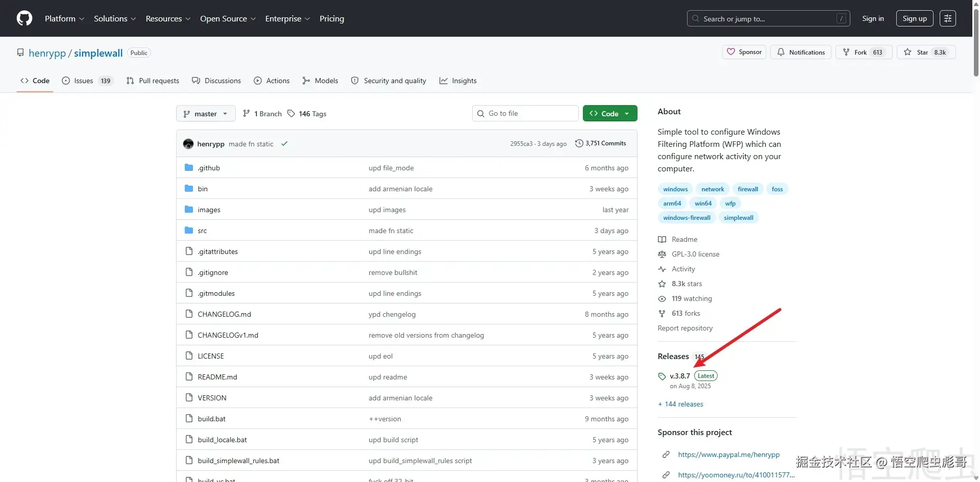980x482 pixels.
Task: Click the eye icon beside 119 watching
Action: (662, 298)
